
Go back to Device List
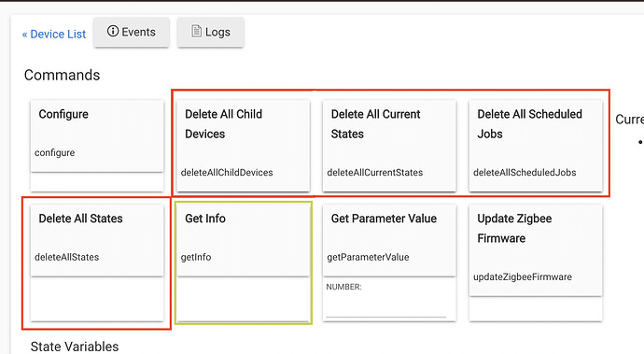(x=54, y=35)
